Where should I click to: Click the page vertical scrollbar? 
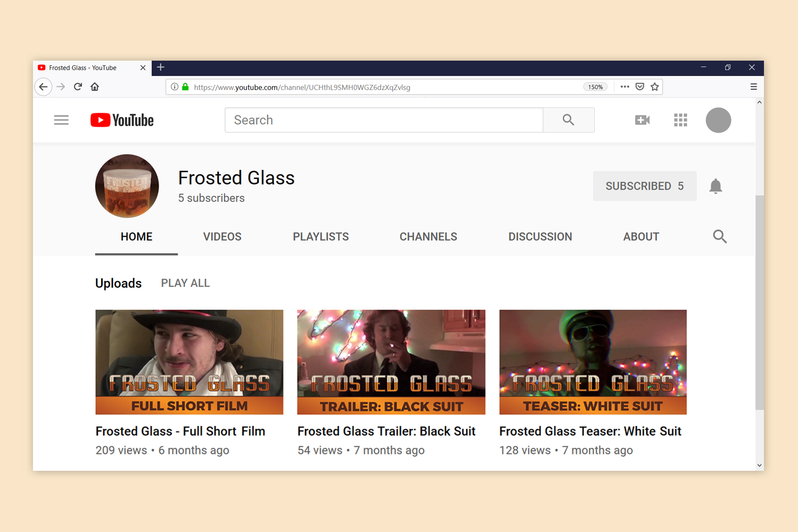click(x=759, y=303)
